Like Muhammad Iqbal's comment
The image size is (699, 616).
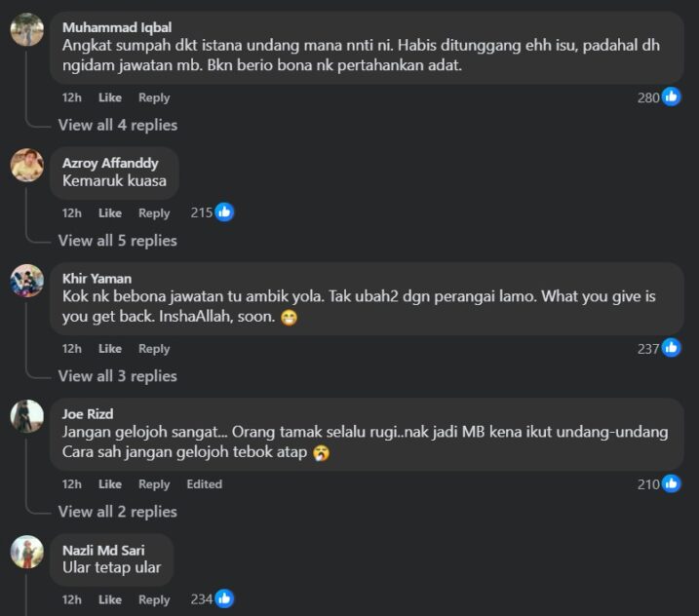[x=110, y=97]
